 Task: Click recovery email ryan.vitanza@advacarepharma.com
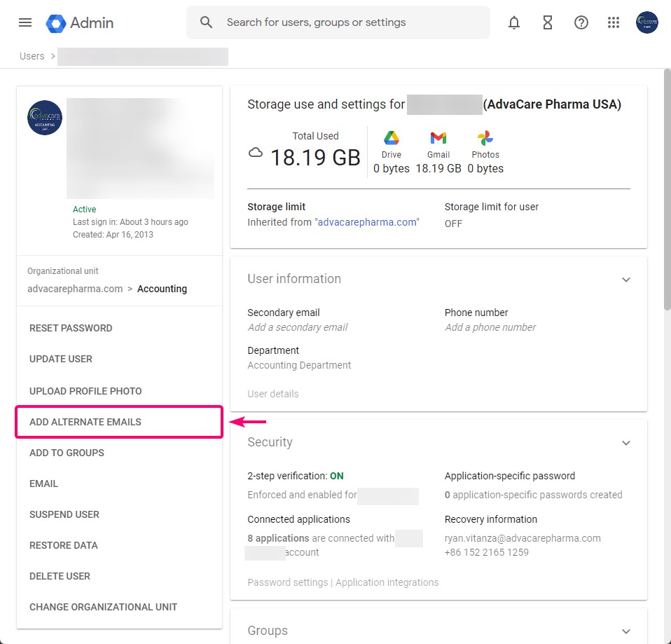point(523,538)
